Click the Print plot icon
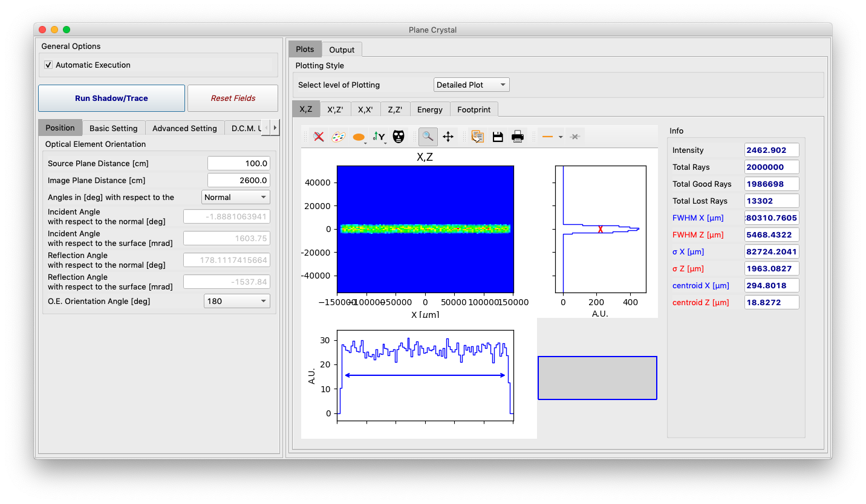This screenshot has width=866, height=504. [x=517, y=137]
